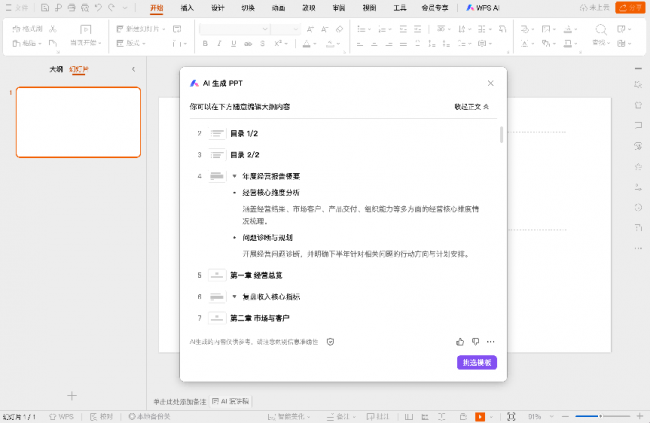
Task: Click the cloud 'Not uploaded' (未上云) status button
Action: [x=594, y=7]
